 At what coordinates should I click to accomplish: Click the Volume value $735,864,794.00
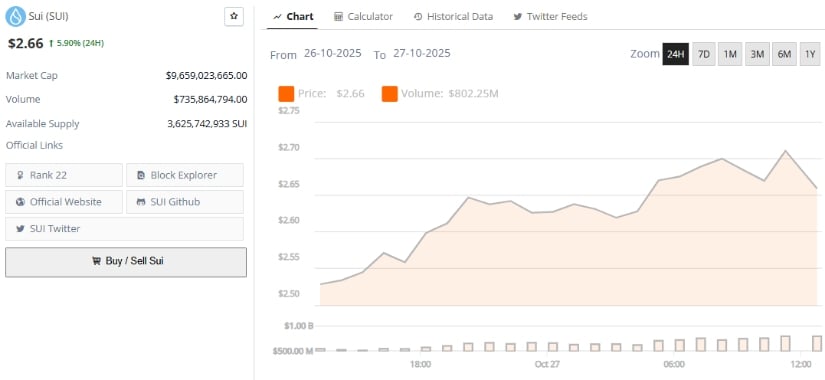tap(210, 99)
